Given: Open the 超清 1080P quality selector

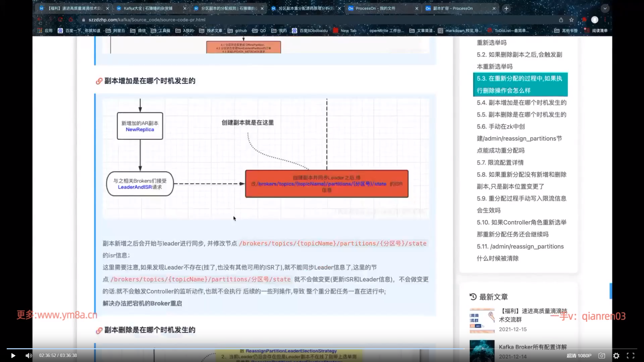Looking at the screenshot, I should pyautogui.click(x=579, y=356).
